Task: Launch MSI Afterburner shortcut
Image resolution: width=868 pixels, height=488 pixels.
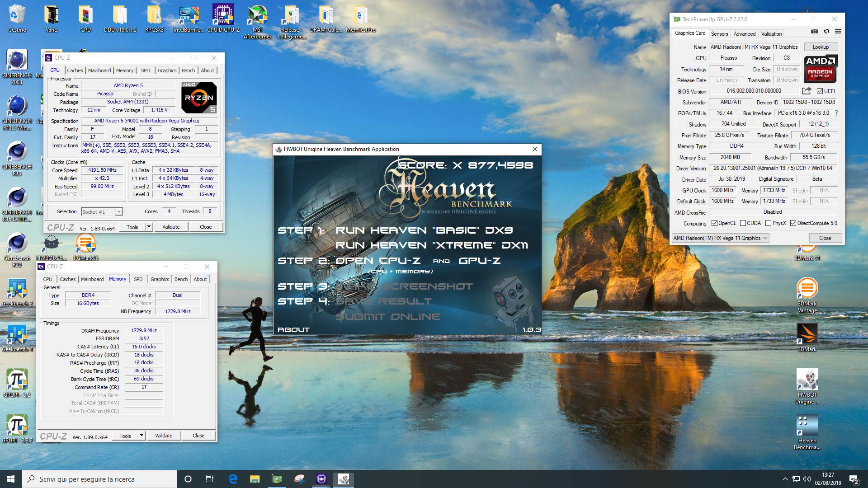Action: 257,21
